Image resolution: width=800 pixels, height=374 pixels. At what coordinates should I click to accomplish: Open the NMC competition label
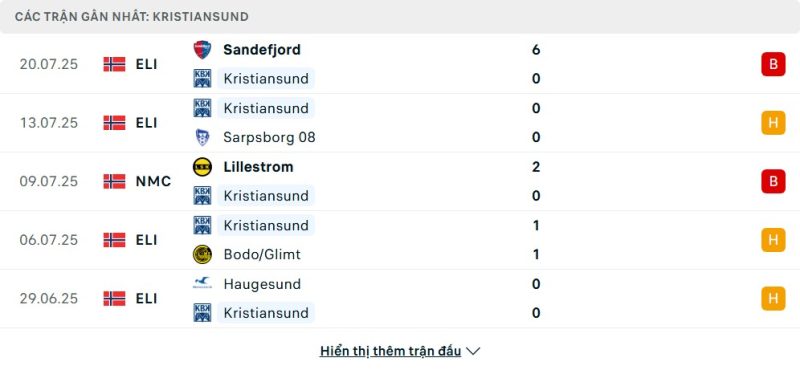coord(153,181)
